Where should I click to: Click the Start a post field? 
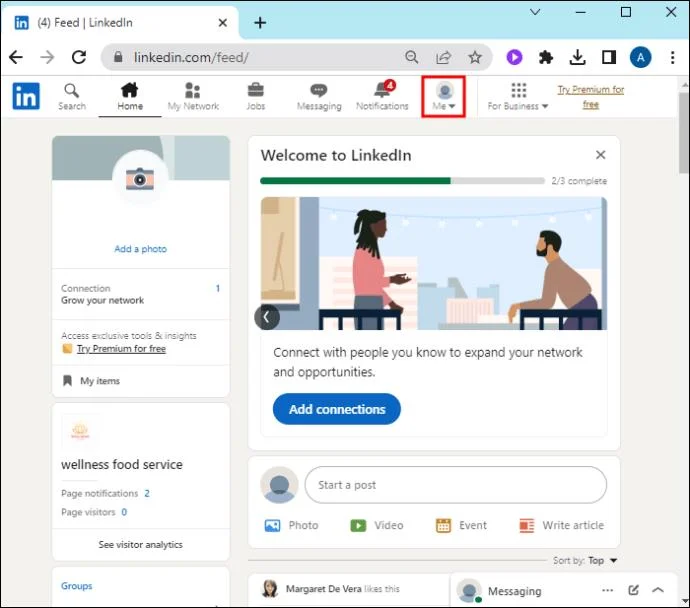click(x=455, y=485)
